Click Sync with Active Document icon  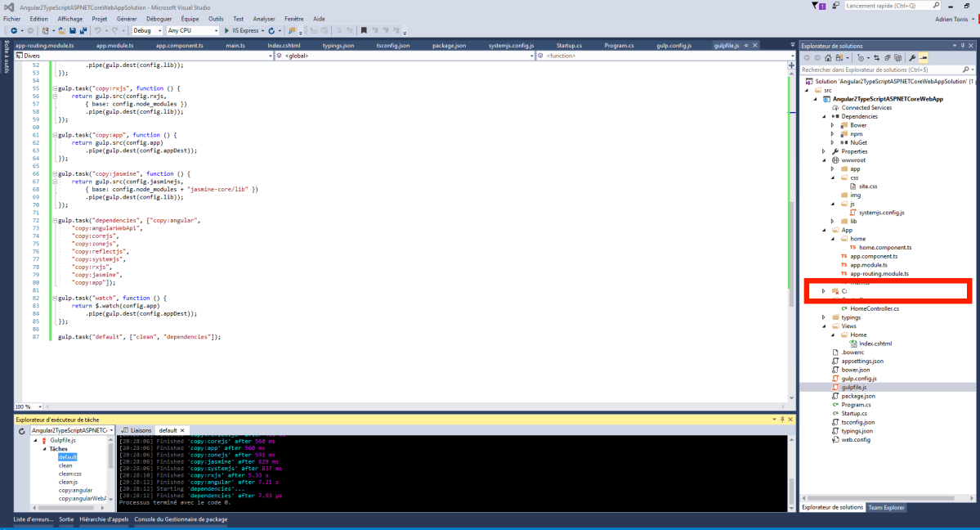pyautogui.click(x=876, y=58)
